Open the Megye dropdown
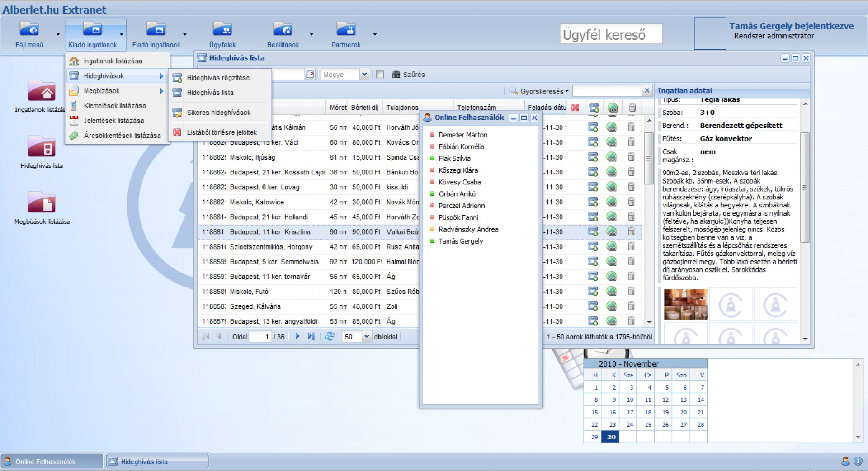868x471 pixels. coord(364,74)
